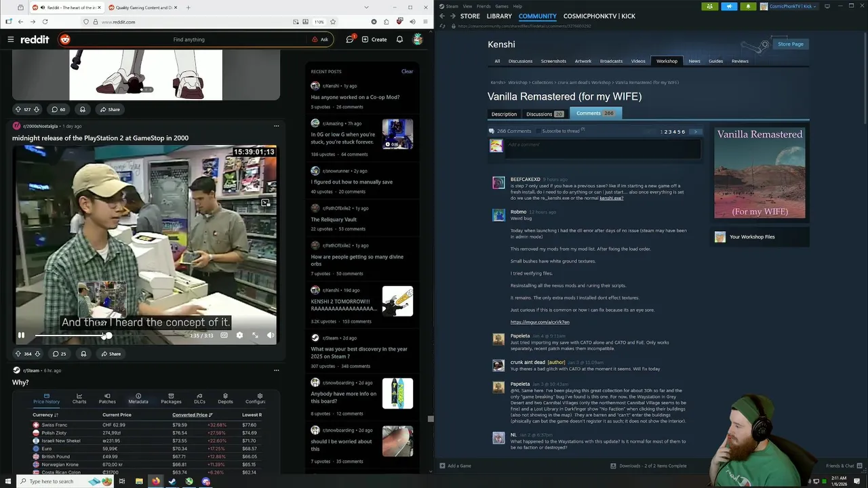This screenshot has width=868, height=488.
Task: Switch to Kenshi Discussions hub tab
Action: pos(520,61)
